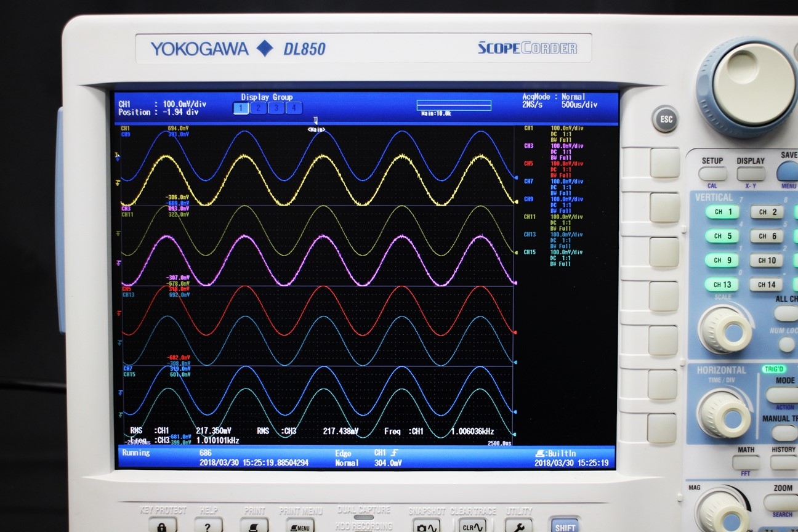Image resolution: width=798 pixels, height=532 pixels.
Task: Click the '1.010101kHz' frequency value
Action: click(217, 441)
